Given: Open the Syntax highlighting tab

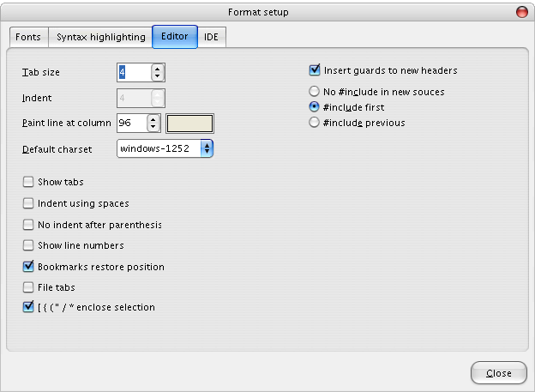Looking at the screenshot, I should click(x=100, y=37).
